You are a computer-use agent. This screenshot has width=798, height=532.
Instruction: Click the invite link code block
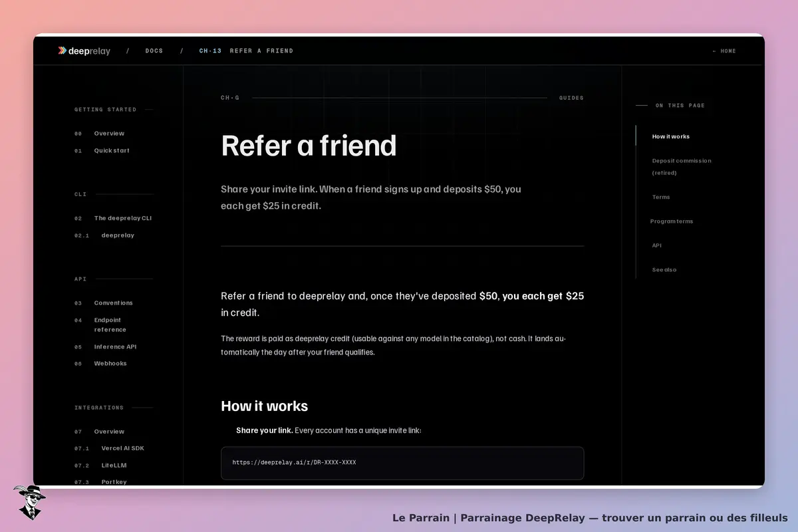pyautogui.click(x=402, y=463)
